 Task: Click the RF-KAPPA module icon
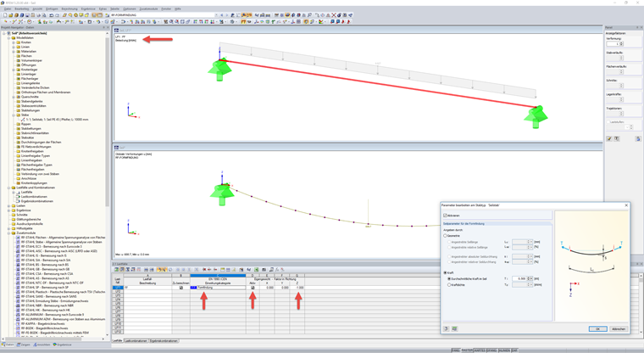point(18,324)
